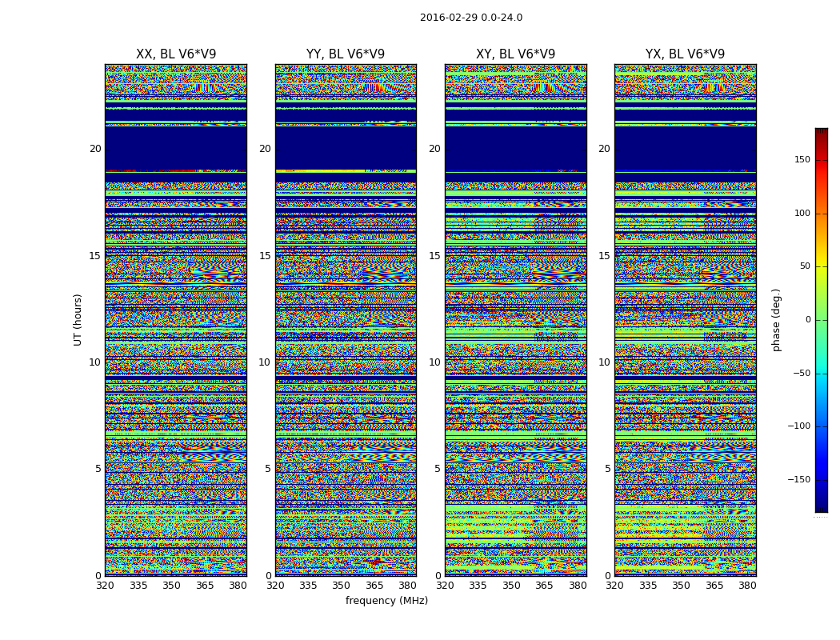840x640 pixels.
Task: Click the colorbar tick label '100'
Action: tap(802, 213)
